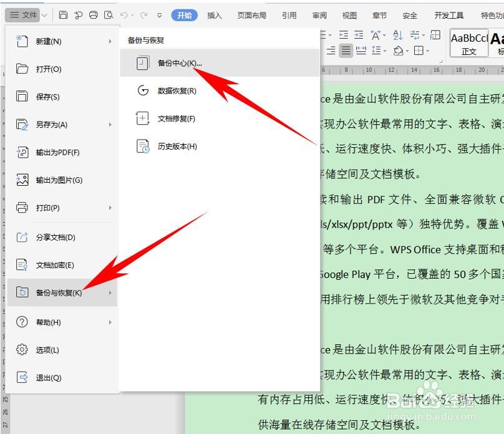Image resolution: width=504 pixels, height=434 pixels.
Task: Click the align right paragraph icon
Action: (331, 51)
